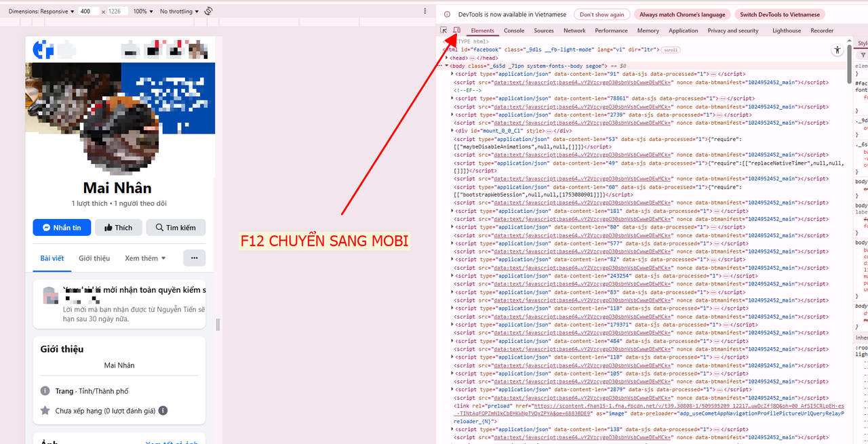The width and height of the screenshot is (868, 444).
Task: Click the star icon beside Chưa xếp hạng
Action: (45, 411)
